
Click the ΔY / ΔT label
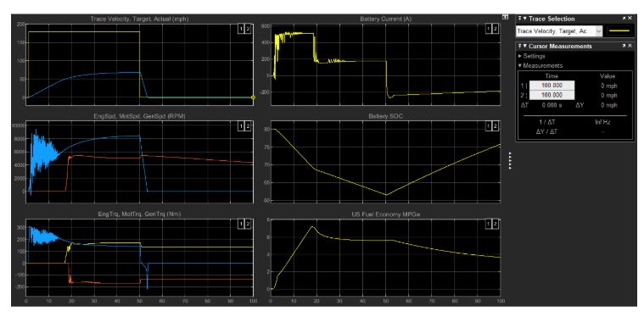pos(546,131)
